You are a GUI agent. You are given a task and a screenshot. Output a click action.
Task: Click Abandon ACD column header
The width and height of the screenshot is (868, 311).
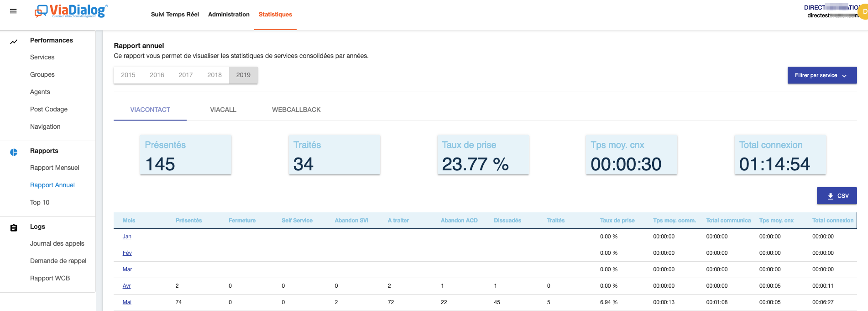tap(459, 221)
